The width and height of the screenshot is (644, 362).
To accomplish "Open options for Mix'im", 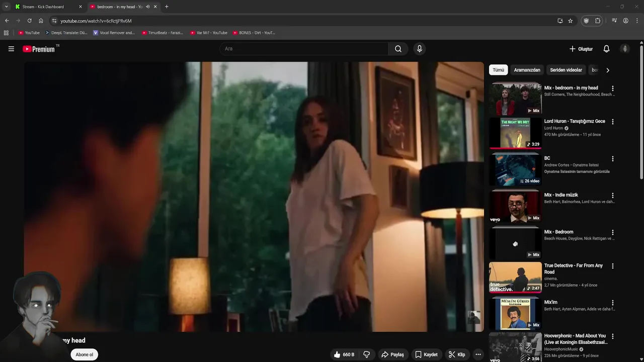I will 613,303.
